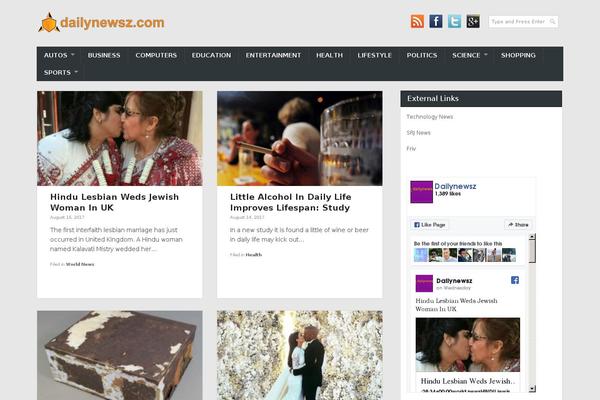Open the old rusty box article image

point(120,355)
